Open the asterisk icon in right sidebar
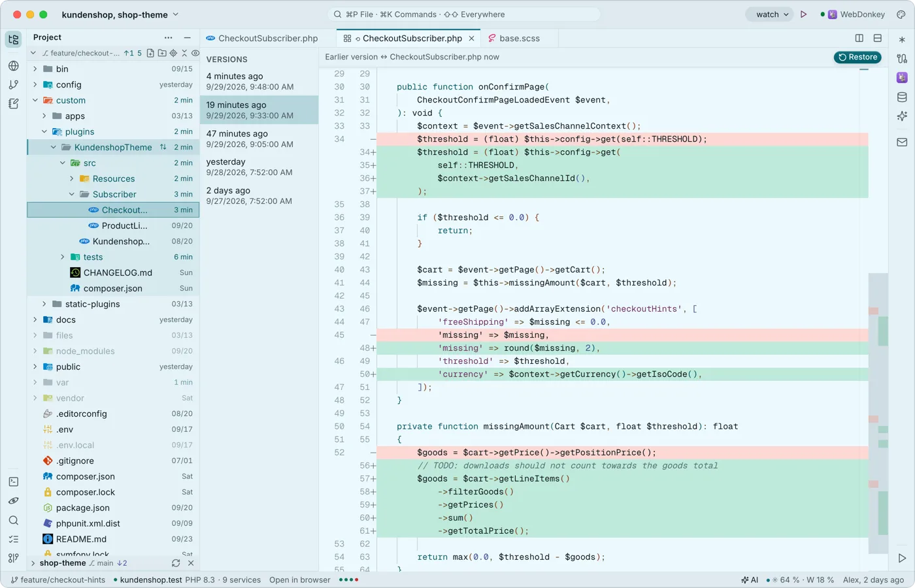 click(902, 39)
